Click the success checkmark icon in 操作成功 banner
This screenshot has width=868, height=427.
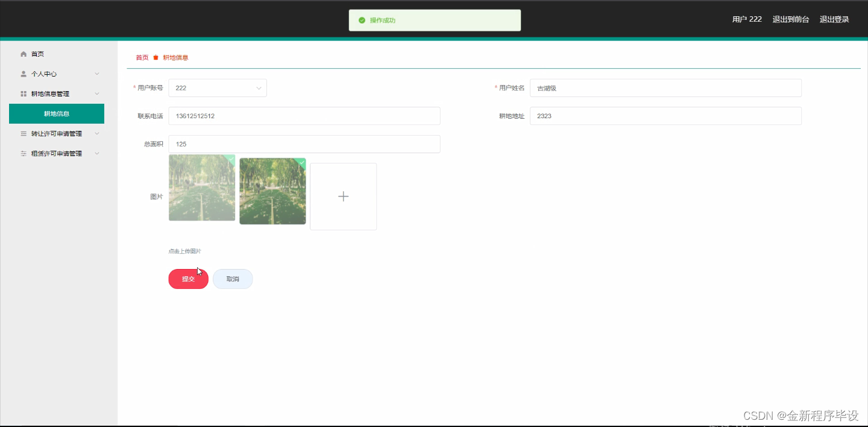click(362, 20)
